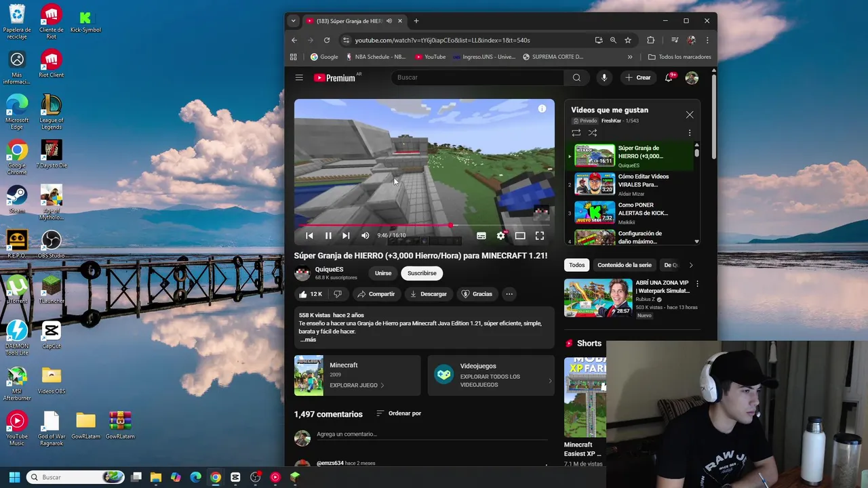Toggle playlist loop icon
The height and width of the screenshot is (488, 868).
click(576, 133)
